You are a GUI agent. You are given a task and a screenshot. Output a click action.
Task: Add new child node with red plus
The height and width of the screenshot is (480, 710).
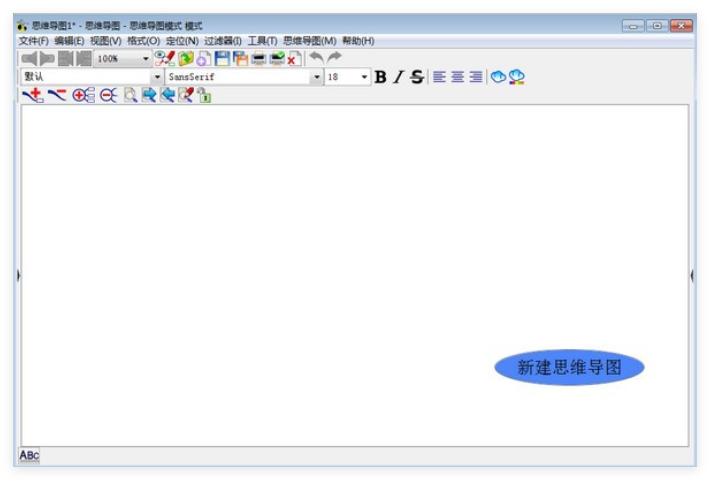coord(33,96)
